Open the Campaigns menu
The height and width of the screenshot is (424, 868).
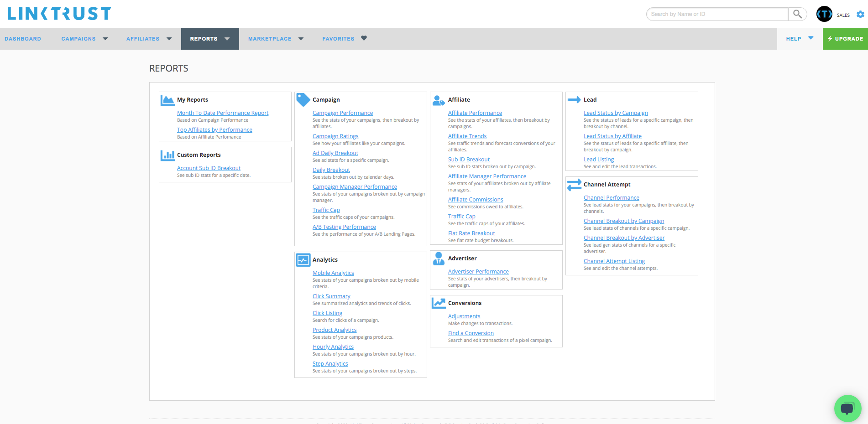[78, 39]
